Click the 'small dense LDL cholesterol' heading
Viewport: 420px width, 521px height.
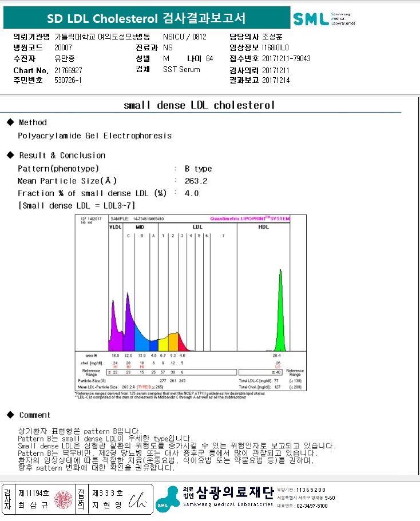point(199,105)
